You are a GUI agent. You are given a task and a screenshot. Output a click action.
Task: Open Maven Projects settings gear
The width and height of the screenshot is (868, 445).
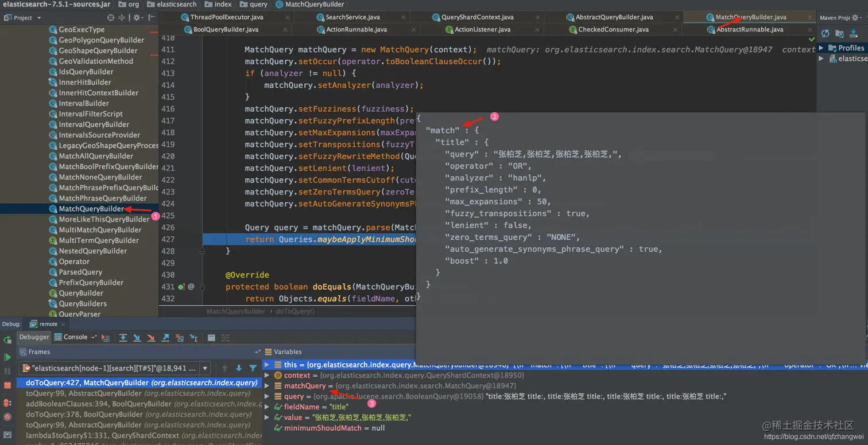pos(857,18)
